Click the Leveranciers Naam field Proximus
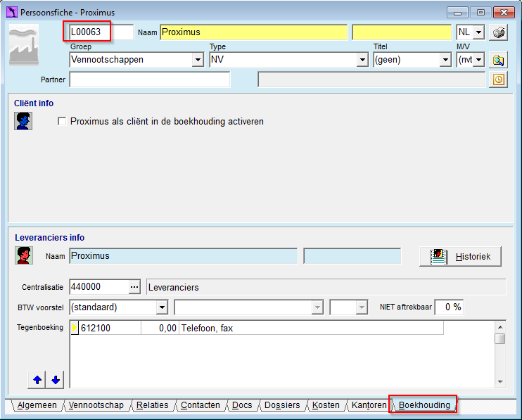 (x=183, y=256)
